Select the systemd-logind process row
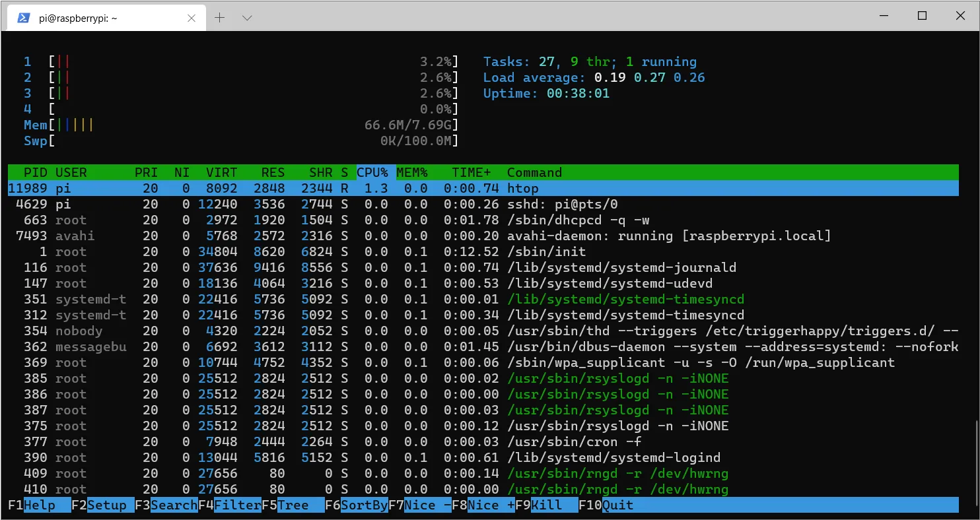The image size is (980, 520). pos(483,457)
